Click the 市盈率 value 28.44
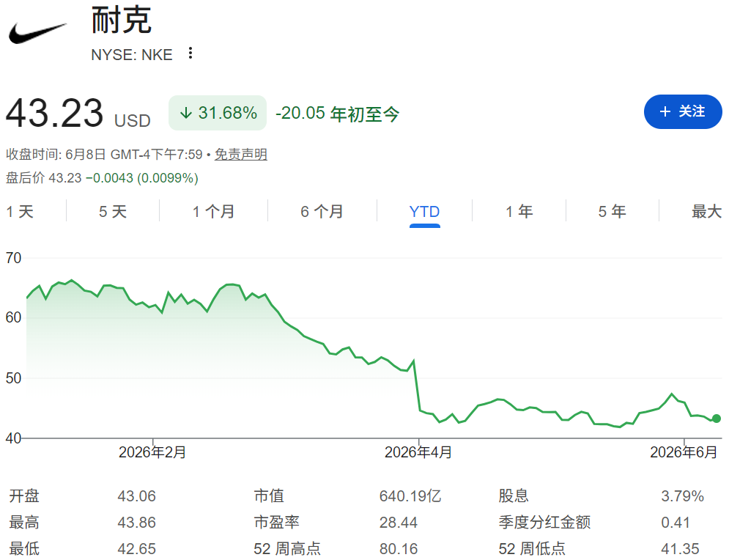The image size is (729, 560). (x=399, y=523)
